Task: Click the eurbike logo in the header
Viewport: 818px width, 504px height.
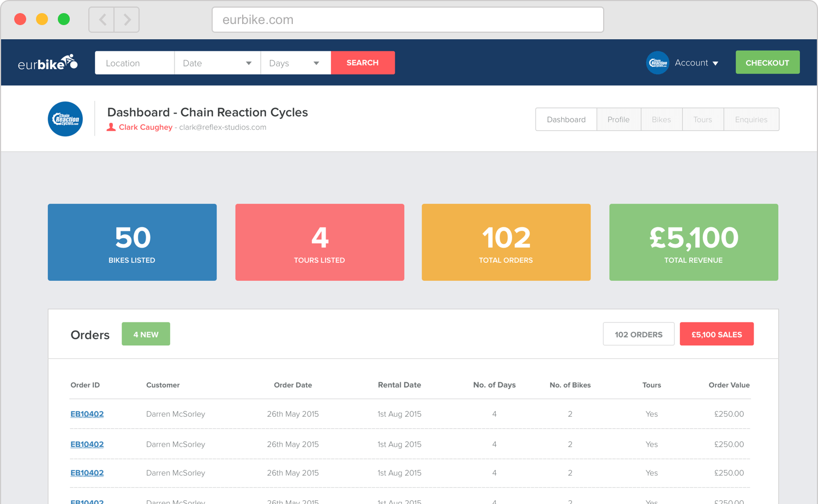Action: click(48, 63)
